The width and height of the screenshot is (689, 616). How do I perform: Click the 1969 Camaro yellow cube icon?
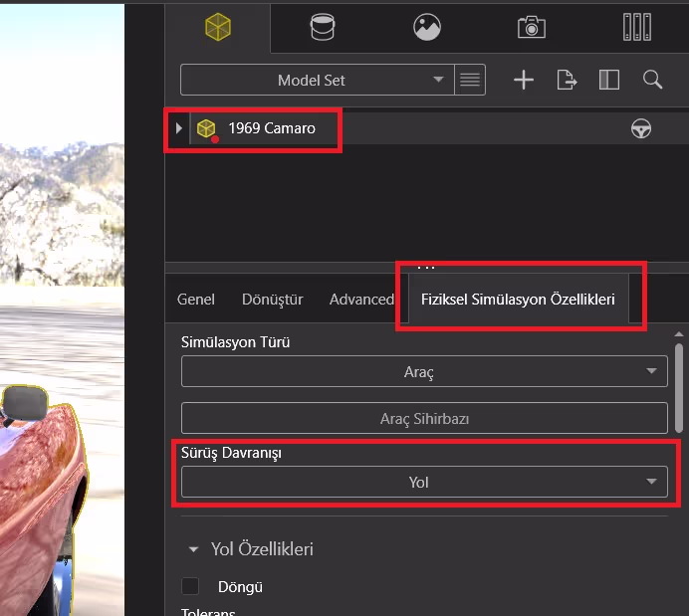[206, 128]
